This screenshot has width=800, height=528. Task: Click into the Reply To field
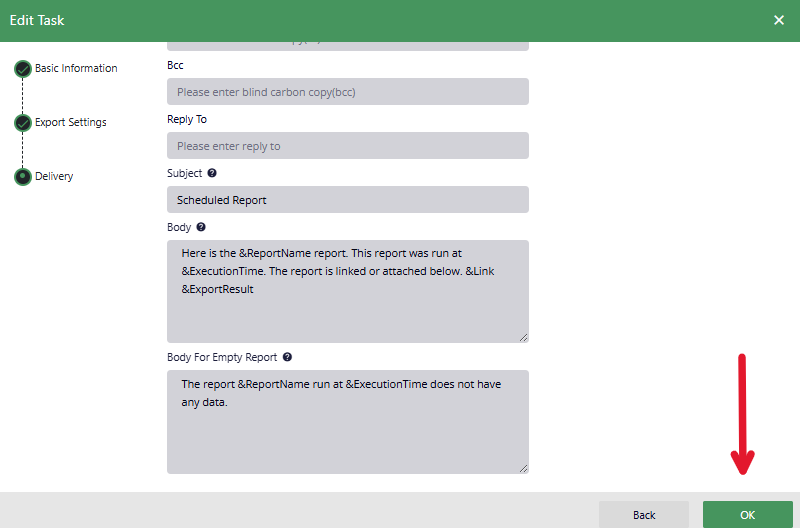coord(347,146)
